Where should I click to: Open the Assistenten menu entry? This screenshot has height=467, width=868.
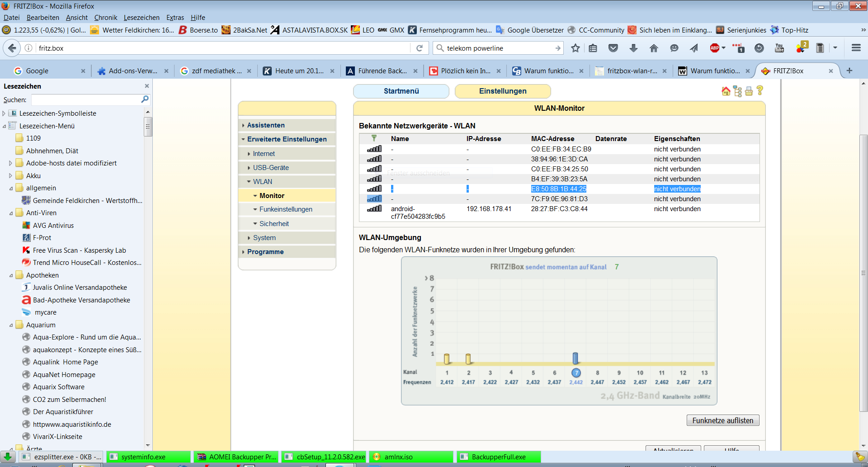pyautogui.click(x=266, y=125)
